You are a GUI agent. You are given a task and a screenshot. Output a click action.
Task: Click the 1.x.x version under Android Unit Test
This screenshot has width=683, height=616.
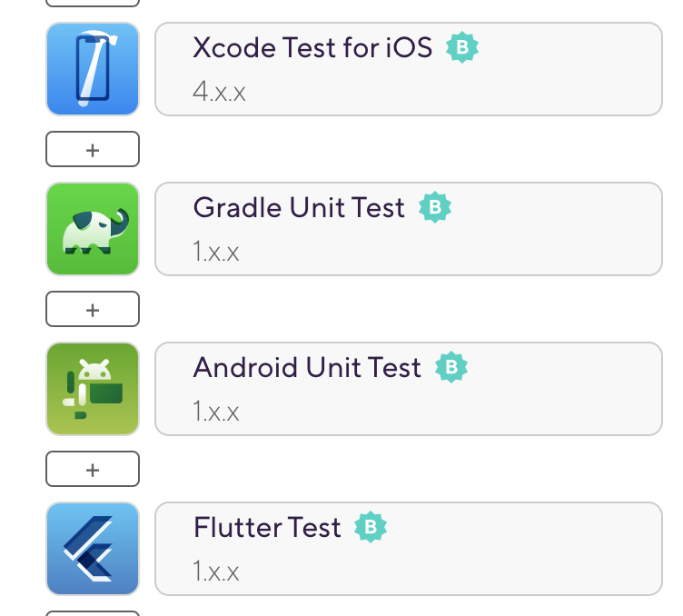[216, 412]
